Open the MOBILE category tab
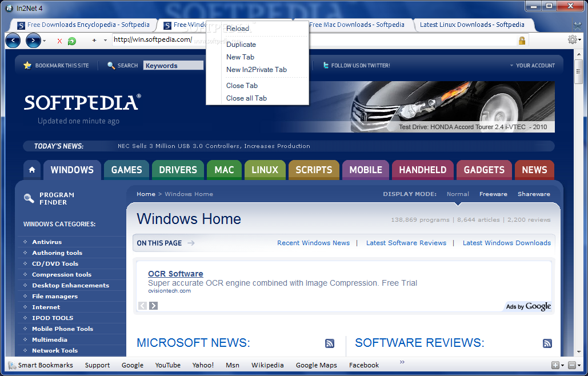The width and height of the screenshot is (588, 376). point(366,170)
